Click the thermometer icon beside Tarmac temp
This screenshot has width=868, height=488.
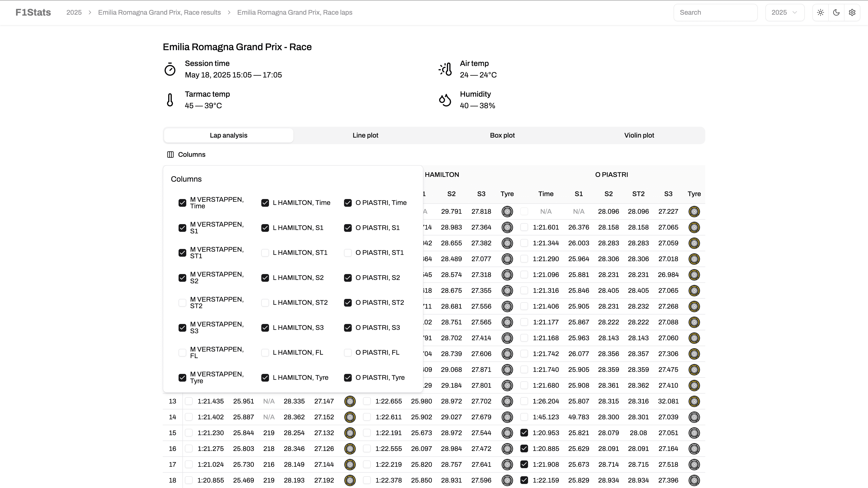tap(170, 100)
